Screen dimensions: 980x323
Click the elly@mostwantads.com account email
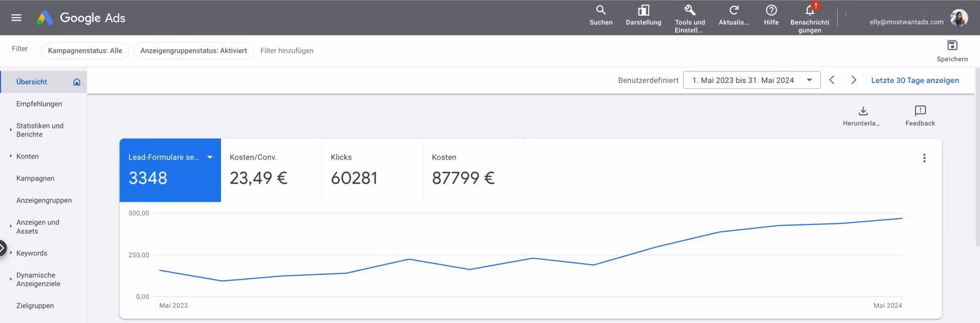(907, 22)
